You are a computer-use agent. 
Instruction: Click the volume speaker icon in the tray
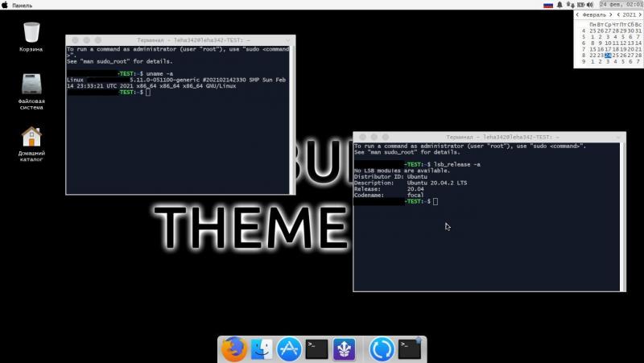click(588, 5)
